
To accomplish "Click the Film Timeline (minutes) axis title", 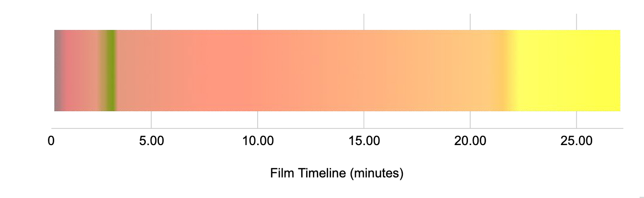I will pos(336,173).
